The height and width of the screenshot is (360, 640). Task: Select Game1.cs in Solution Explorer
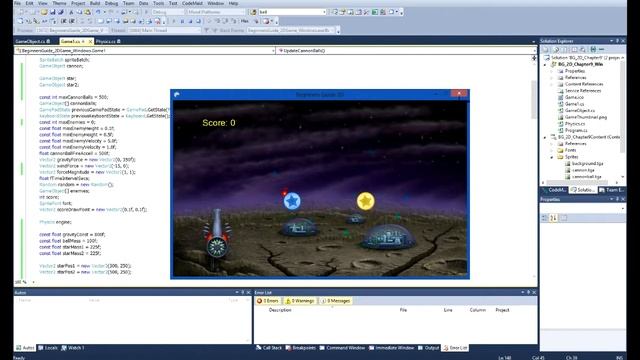(575, 104)
